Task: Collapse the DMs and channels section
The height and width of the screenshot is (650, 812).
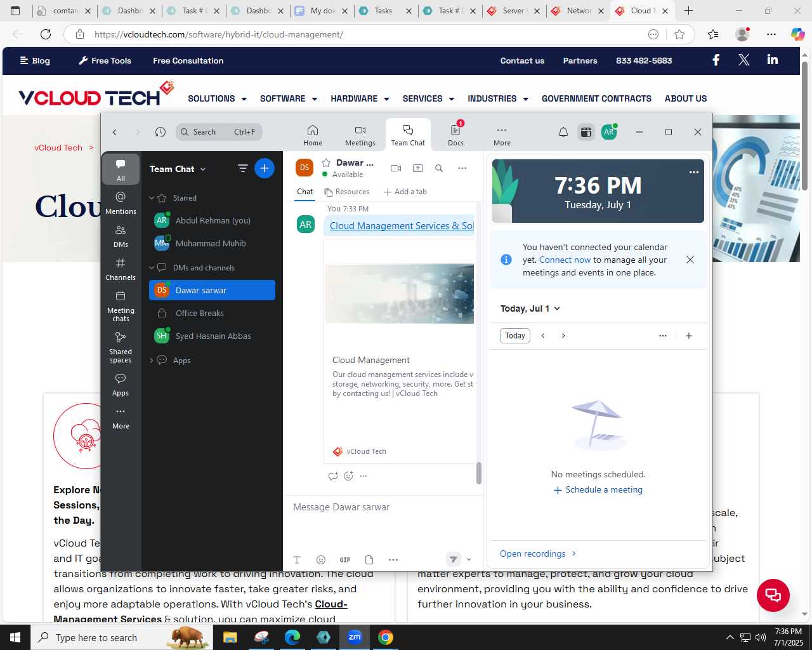Action: [x=152, y=268]
